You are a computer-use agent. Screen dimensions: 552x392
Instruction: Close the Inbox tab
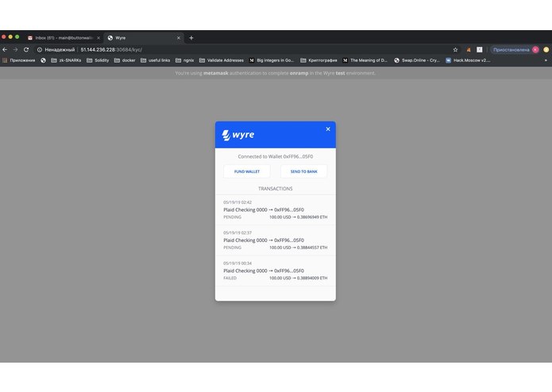[x=98, y=37]
